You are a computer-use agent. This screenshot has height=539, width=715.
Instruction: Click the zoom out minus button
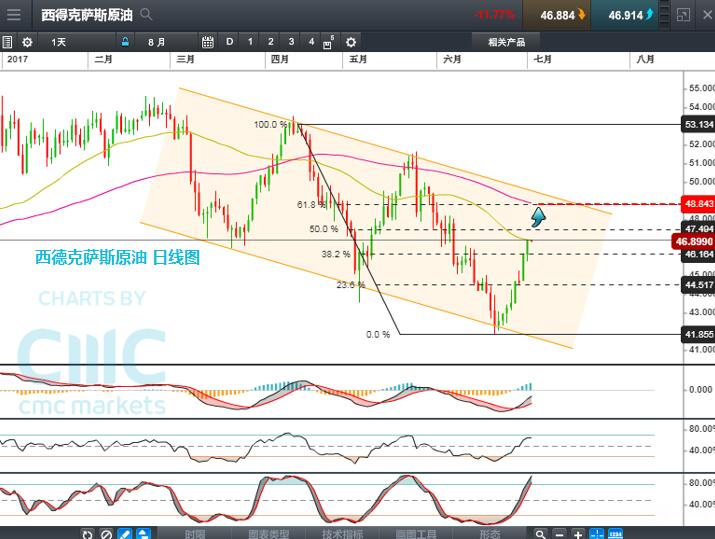pos(560,533)
